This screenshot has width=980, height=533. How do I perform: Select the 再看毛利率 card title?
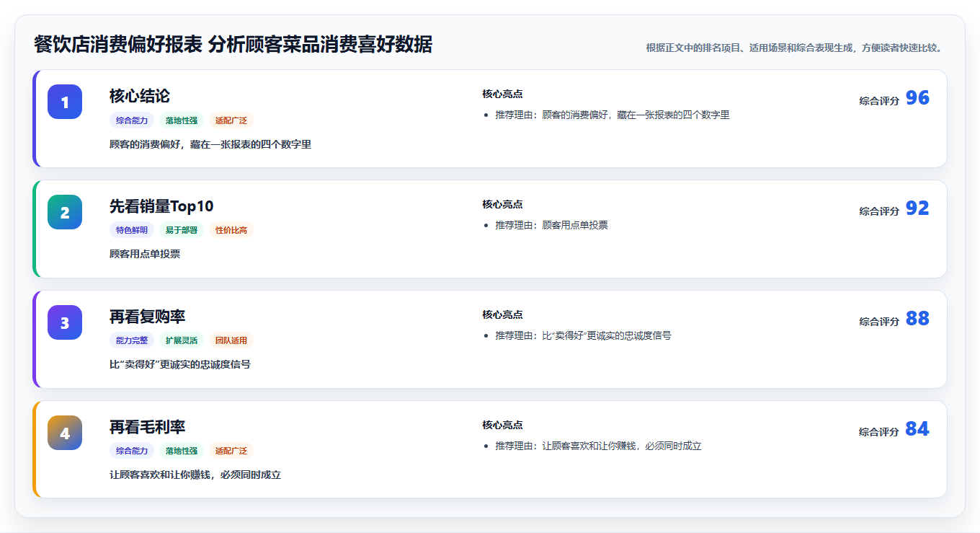click(148, 427)
